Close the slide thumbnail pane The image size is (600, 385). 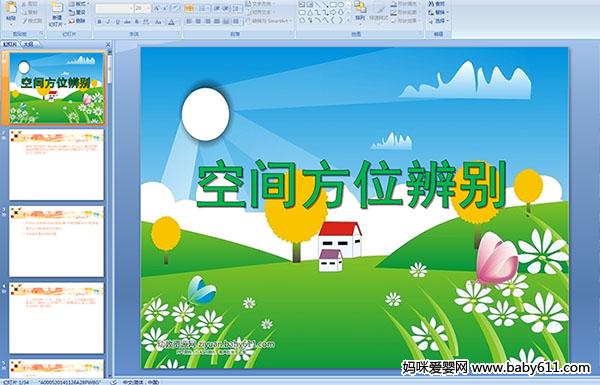tap(108, 45)
